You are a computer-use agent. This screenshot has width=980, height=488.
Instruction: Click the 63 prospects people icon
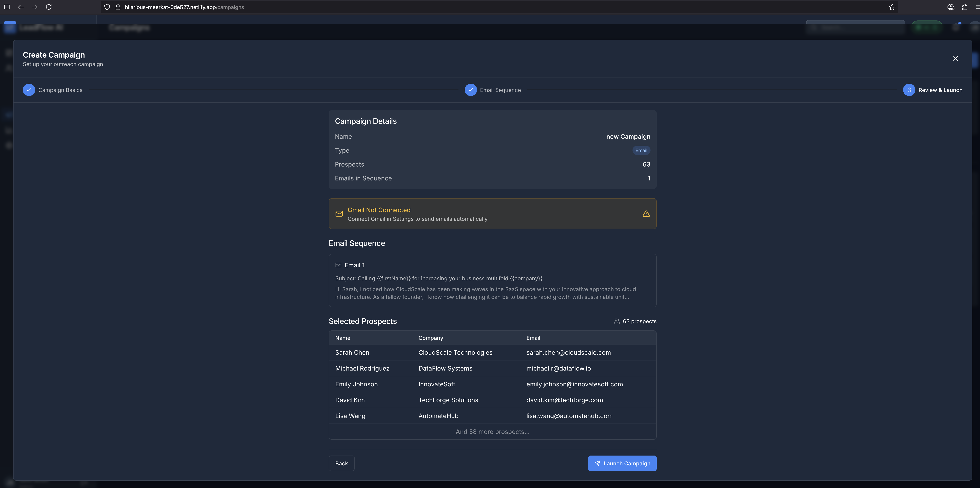click(x=617, y=321)
